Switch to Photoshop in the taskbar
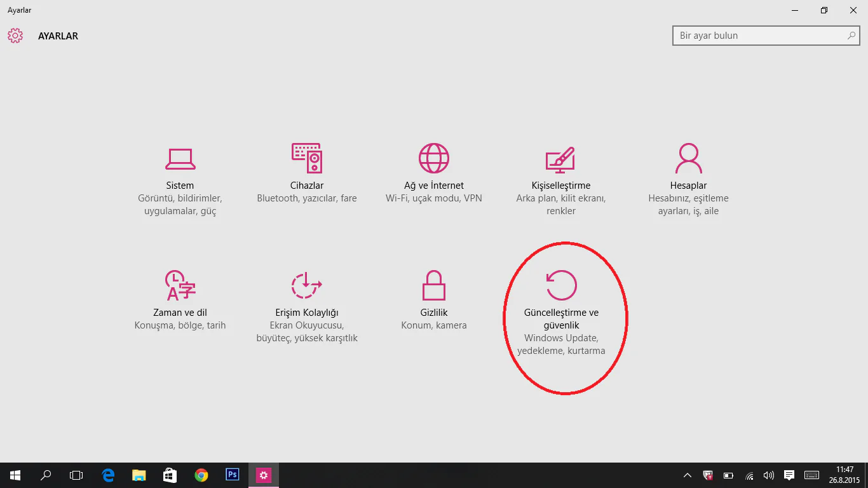868x488 pixels. (x=233, y=475)
